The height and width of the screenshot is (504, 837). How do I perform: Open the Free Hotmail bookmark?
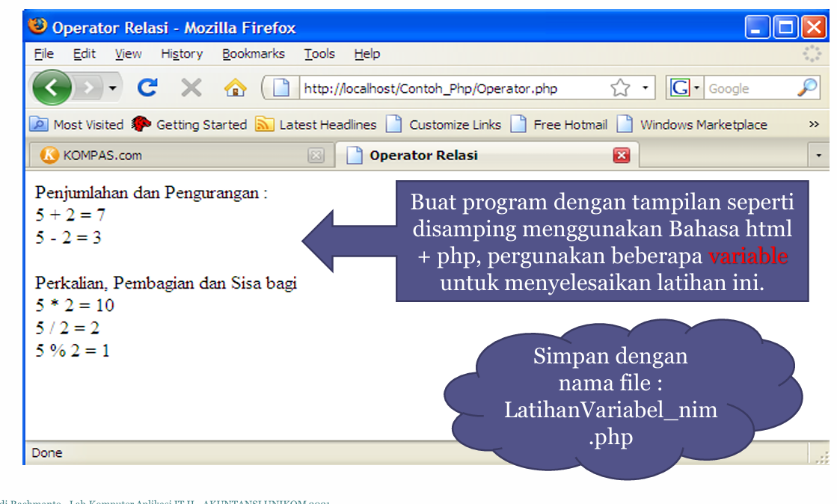tap(559, 124)
